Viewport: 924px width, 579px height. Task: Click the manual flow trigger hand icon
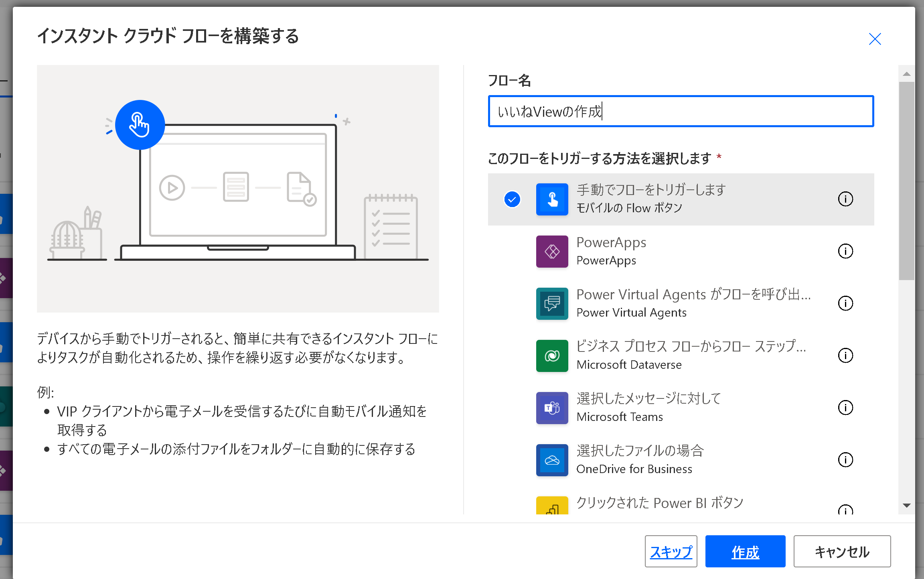(x=552, y=199)
